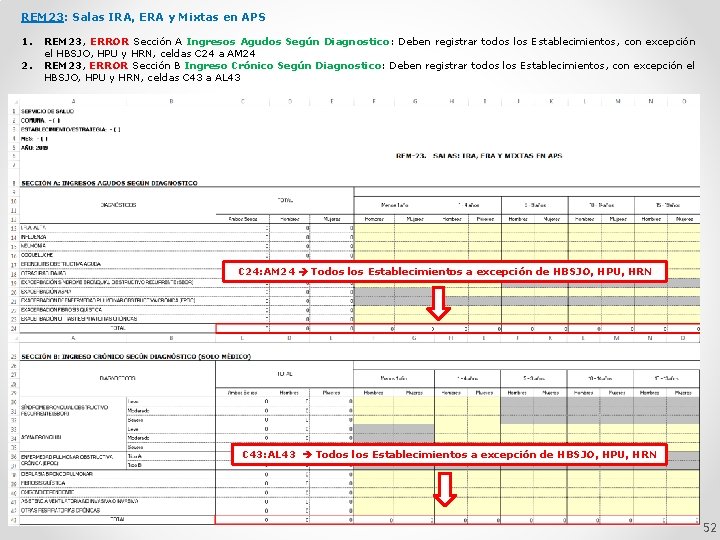Select the 'Tipo B' cell

click(135, 465)
